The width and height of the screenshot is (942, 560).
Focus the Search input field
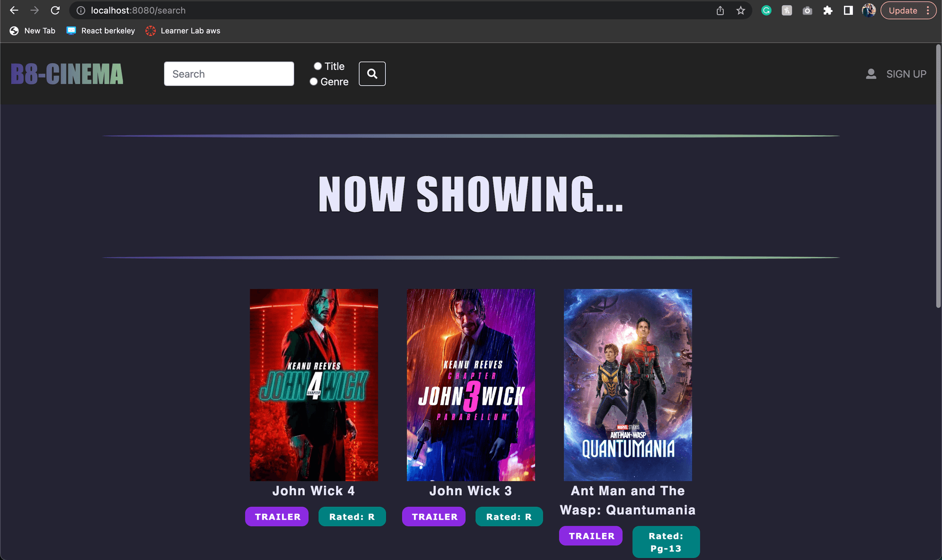coord(229,74)
